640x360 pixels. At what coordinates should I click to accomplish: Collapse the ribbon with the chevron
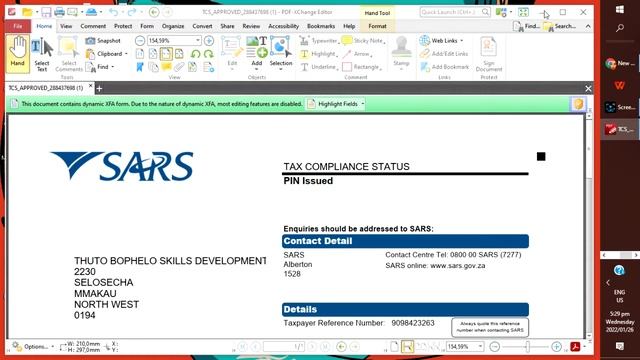pos(588,26)
